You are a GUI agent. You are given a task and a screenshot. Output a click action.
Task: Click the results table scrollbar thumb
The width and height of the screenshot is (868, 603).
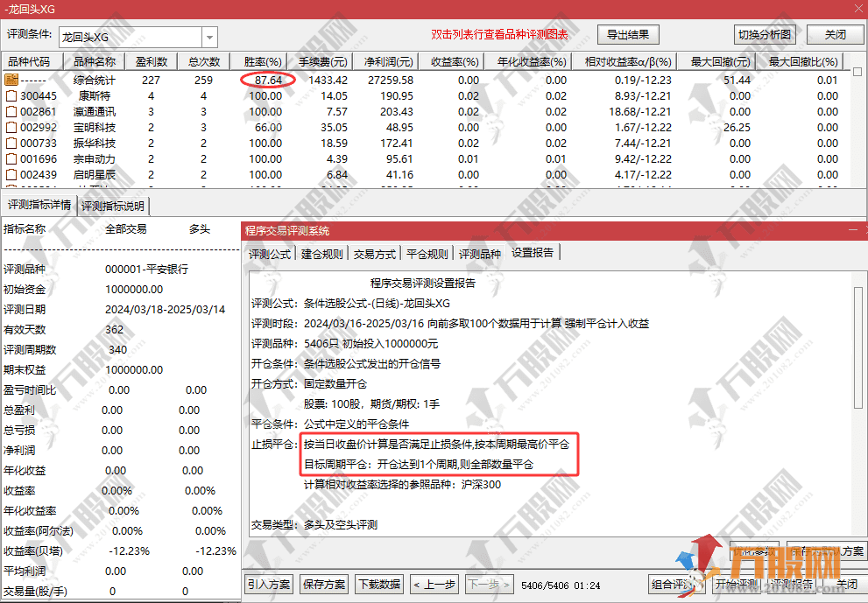tap(857, 72)
